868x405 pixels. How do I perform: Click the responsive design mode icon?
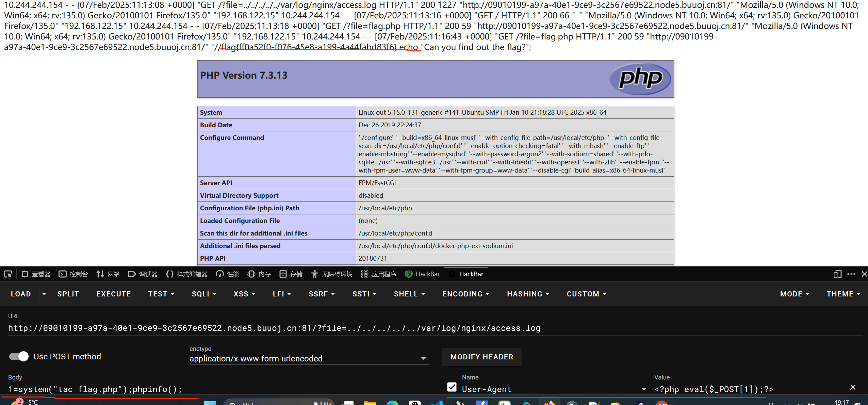(x=837, y=274)
